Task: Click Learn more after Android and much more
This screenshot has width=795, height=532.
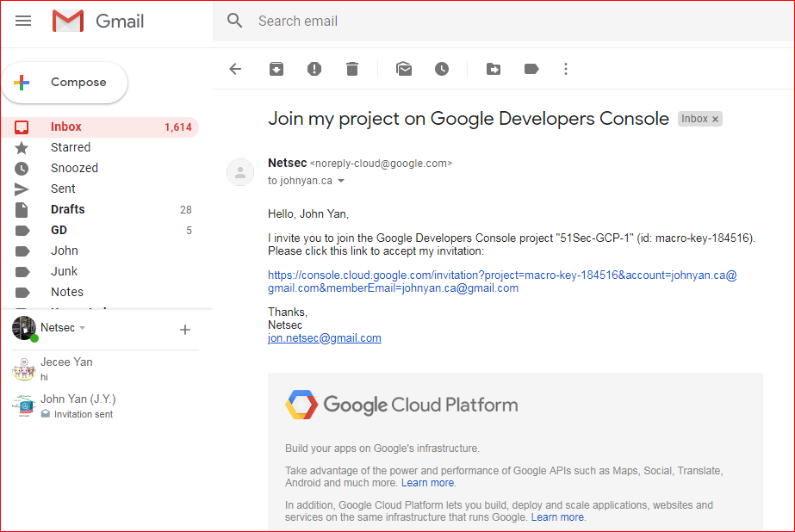Action: tap(427, 483)
